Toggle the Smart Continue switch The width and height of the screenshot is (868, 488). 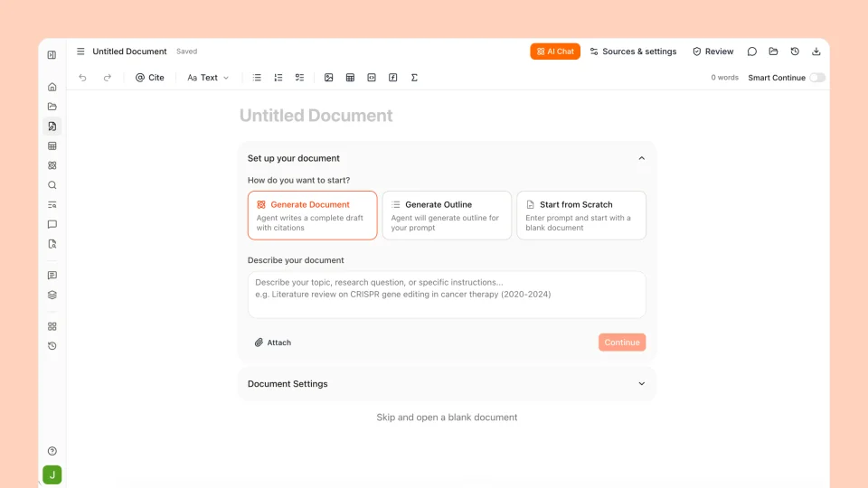click(817, 78)
